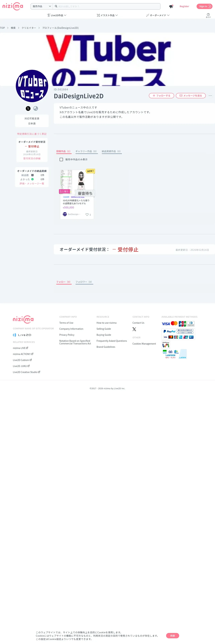Click the footer nizima logo

23,319
